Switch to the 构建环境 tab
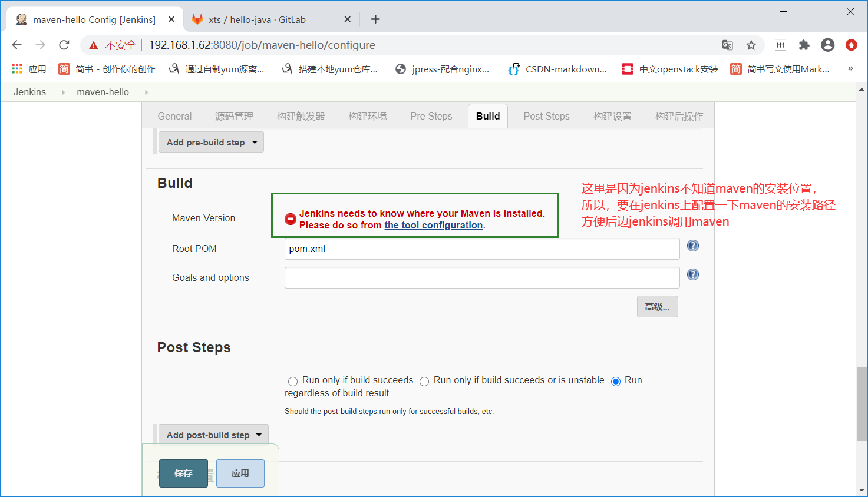 (x=367, y=116)
